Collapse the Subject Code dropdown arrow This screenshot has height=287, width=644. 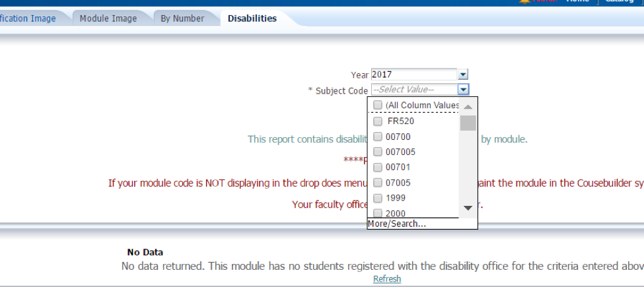(463, 89)
